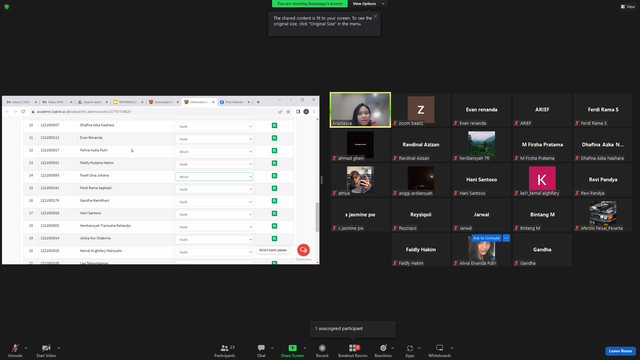Expand video options arrow next to Start Video
The image size is (640, 360).
point(58,348)
